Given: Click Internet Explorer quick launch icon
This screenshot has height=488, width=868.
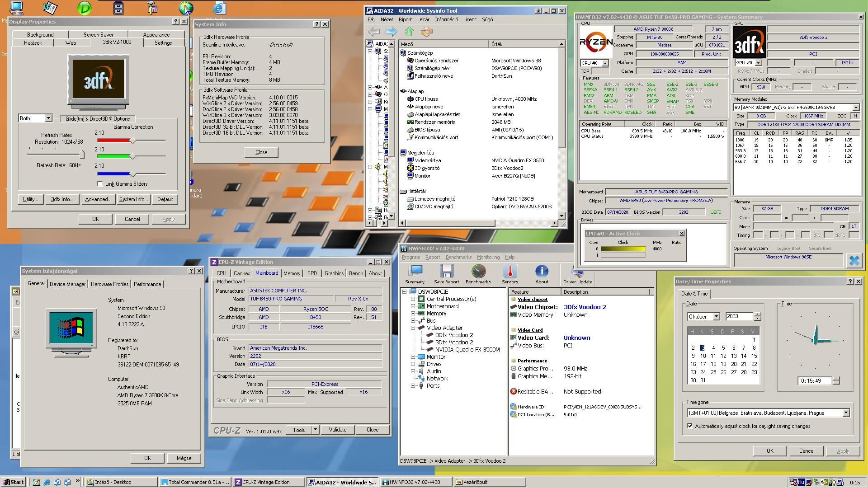Looking at the screenshot, I should 47,482.
